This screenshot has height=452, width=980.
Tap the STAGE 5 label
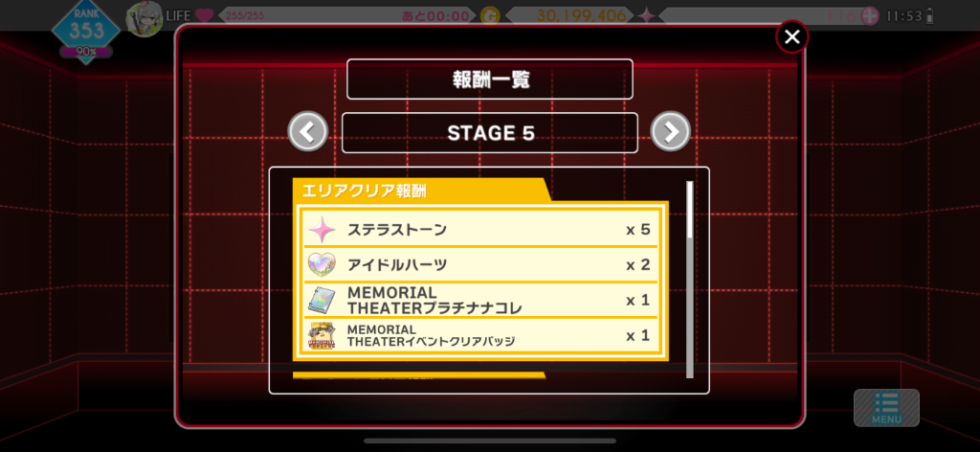tap(490, 132)
